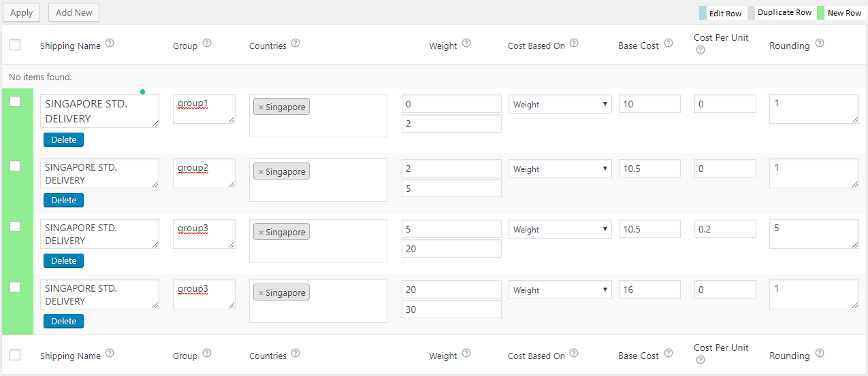Click help icon next to Shipping Name header
868x376 pixels.
click(x=110, y=44)
